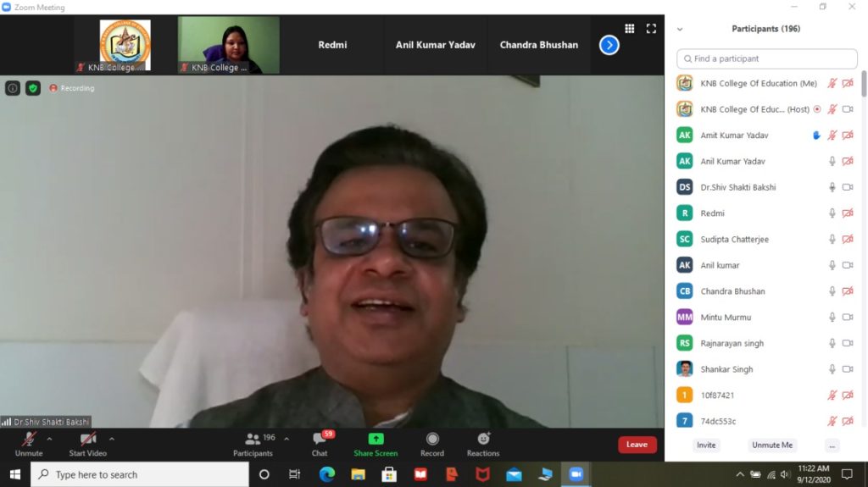Enter full screen mode

tap(651, 29)
